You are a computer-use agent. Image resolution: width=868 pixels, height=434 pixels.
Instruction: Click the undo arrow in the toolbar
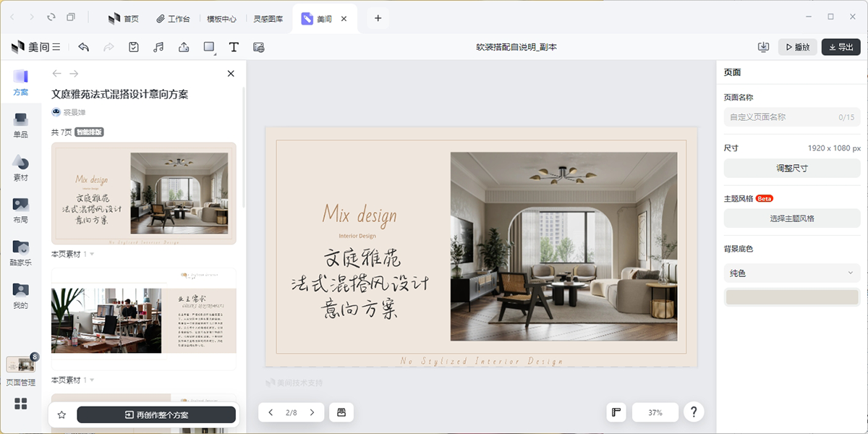click(x=84, y=47)
